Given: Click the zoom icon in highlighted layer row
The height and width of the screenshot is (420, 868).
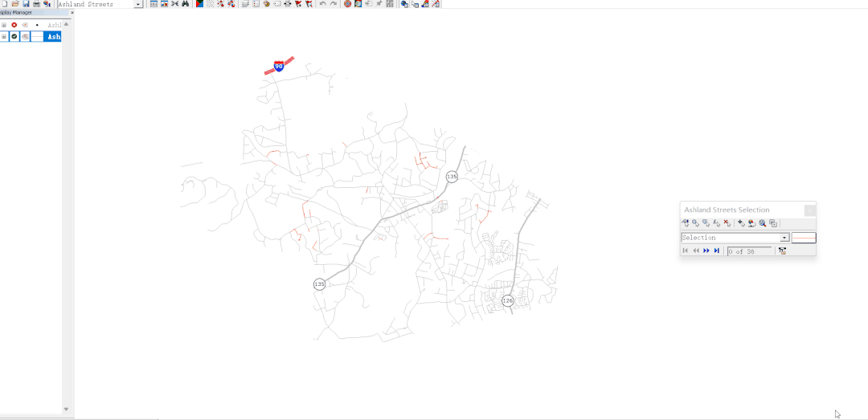Looking at the screenshot, I should click(x=25, y=36).
